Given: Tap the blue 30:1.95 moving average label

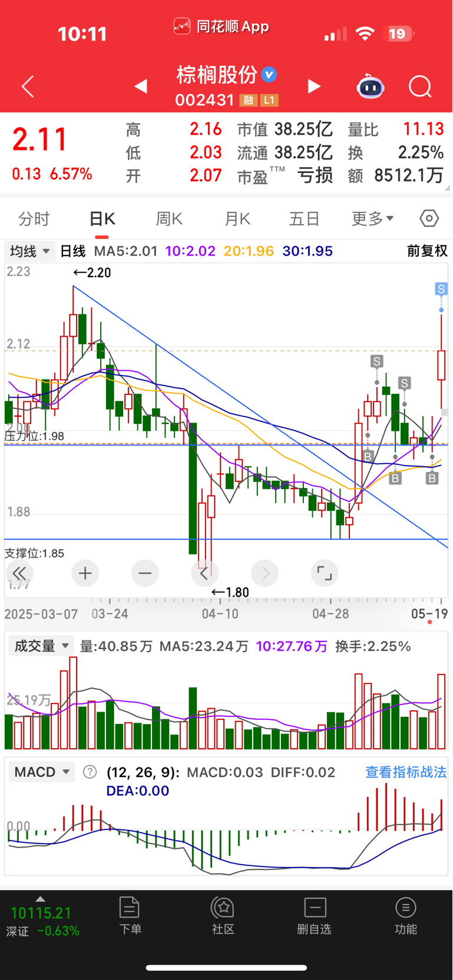Looking at the screenshot, I should tap(307, 251).
